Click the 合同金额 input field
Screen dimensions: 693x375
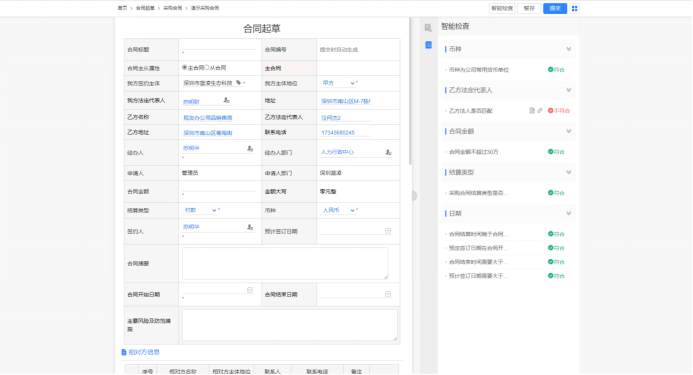(x=219, y=189)
